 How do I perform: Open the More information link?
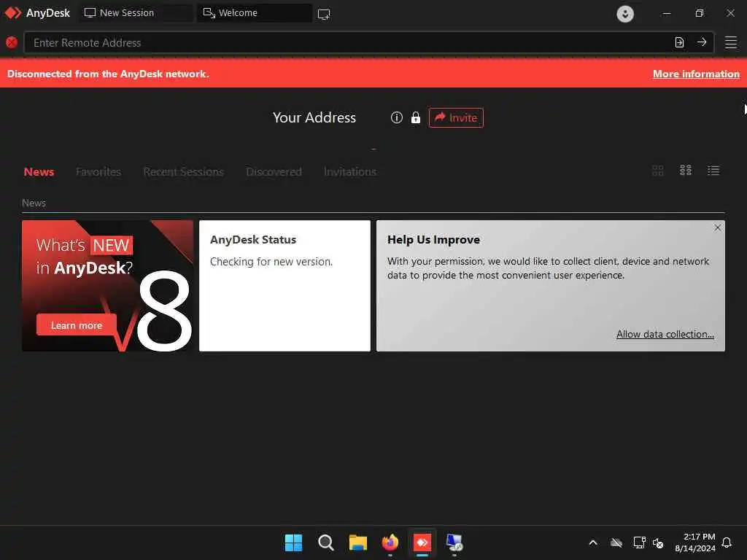(696, 74)
